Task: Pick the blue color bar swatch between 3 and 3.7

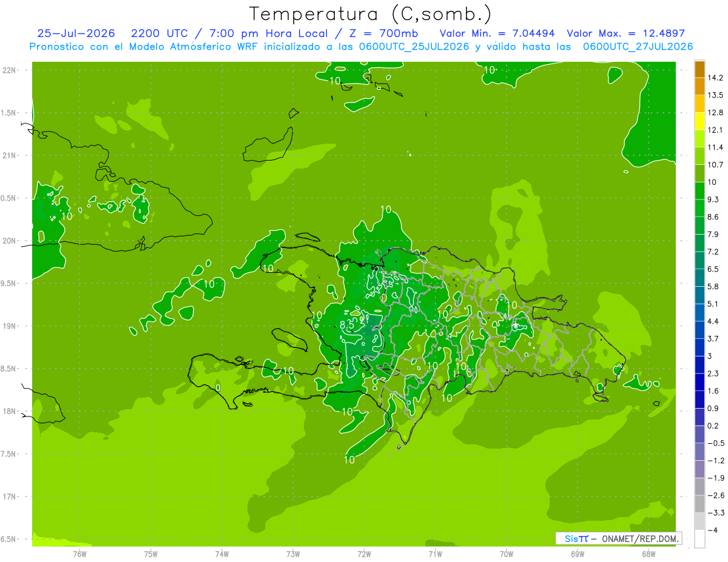Action: (x=699, y=347)
